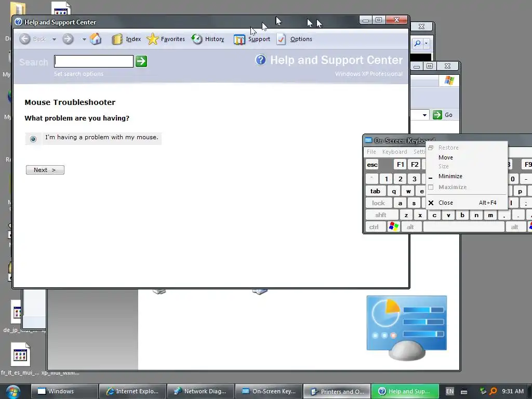Open the File menu of On-Screen Keyboard
The image size is (532, 399).
tap(371, 152)
